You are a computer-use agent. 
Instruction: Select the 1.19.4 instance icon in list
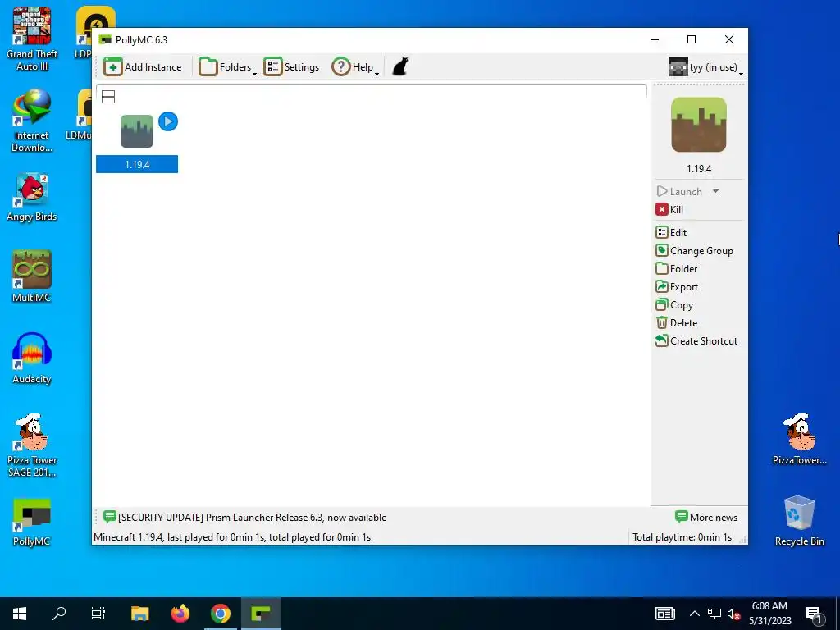137,131
